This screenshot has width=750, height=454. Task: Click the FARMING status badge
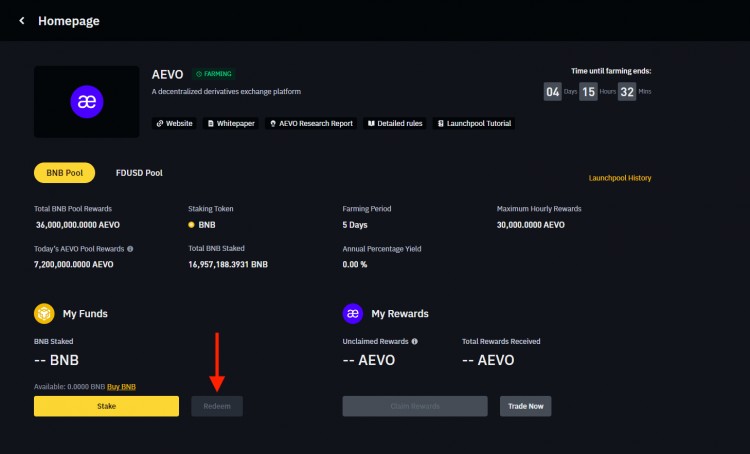(x=214, y=74)
